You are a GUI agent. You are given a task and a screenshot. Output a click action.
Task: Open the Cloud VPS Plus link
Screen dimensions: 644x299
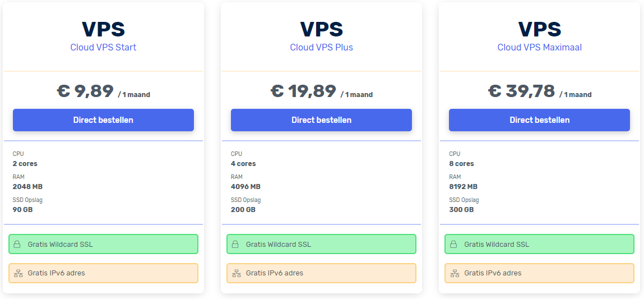tap(321, 47)
